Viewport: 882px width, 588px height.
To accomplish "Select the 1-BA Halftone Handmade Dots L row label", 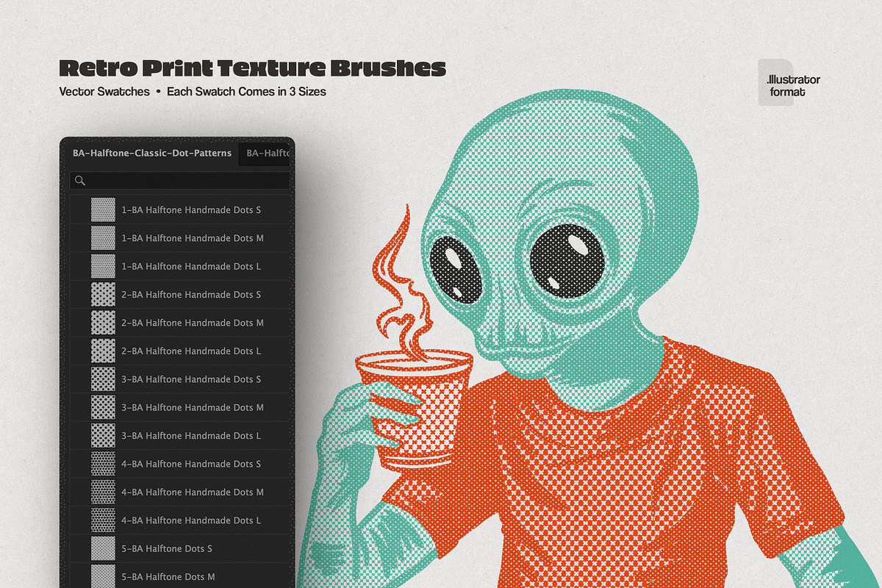I will pos(191,267).
